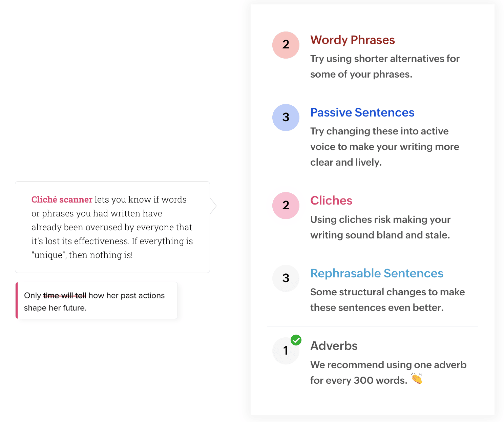Select the Adverbs heading
This screenshot has height=422, width=504.
(x=334, y=346)
